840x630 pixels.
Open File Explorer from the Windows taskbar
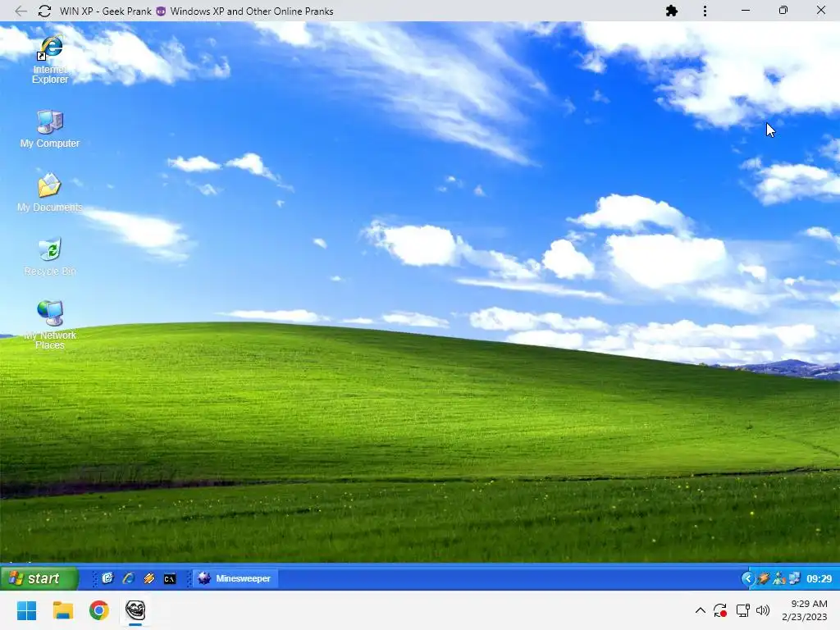(62, 610)
